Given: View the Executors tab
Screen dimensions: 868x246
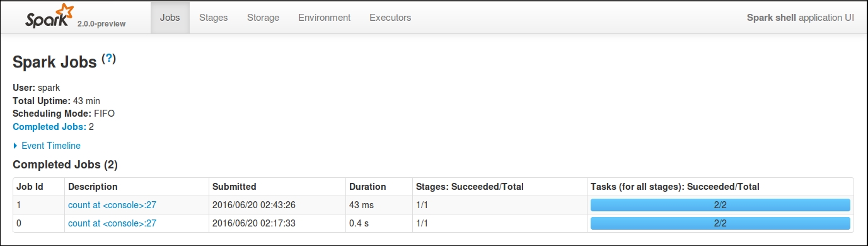Looking at the screenshot, I should click(x=390, y=18).
